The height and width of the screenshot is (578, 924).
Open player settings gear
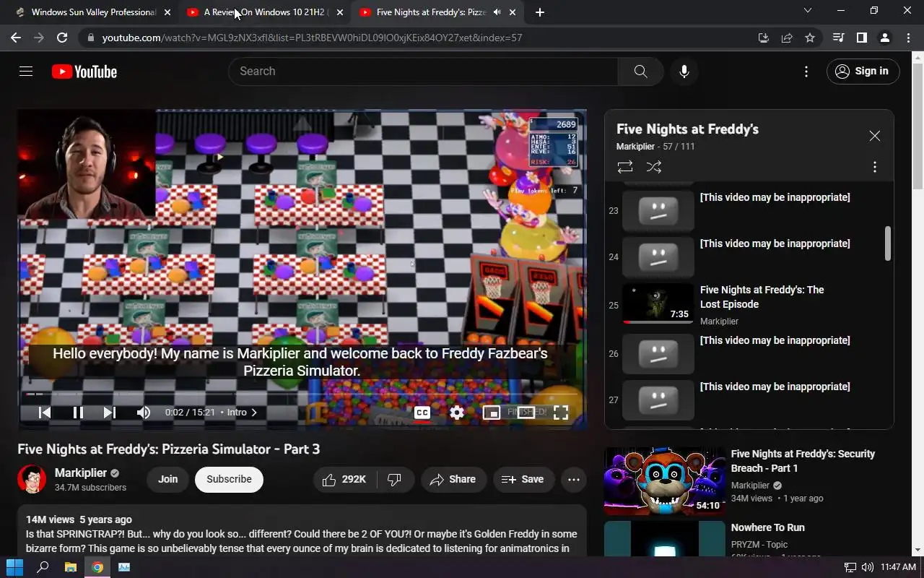457,413
